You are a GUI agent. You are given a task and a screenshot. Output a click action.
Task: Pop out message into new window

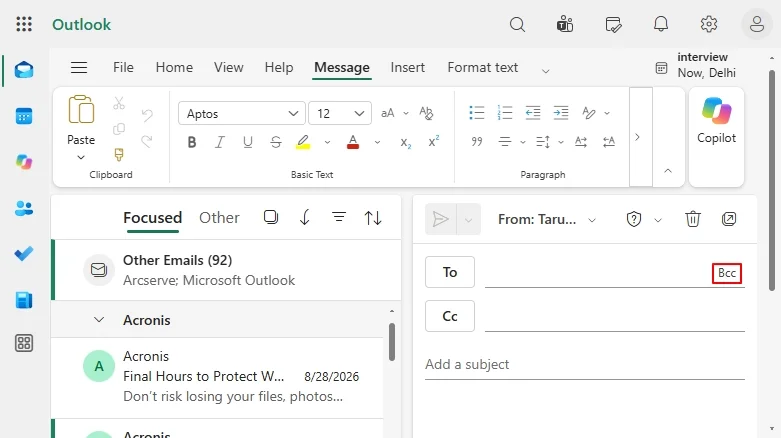tap(729, 219)
